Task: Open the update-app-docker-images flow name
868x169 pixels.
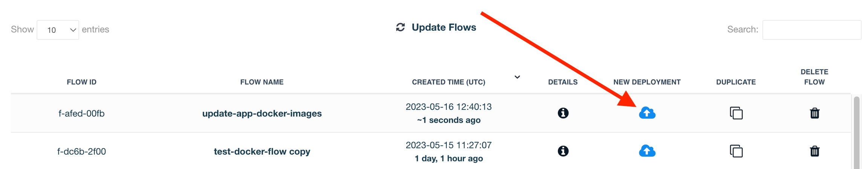Action: click(x=262, y=114)
